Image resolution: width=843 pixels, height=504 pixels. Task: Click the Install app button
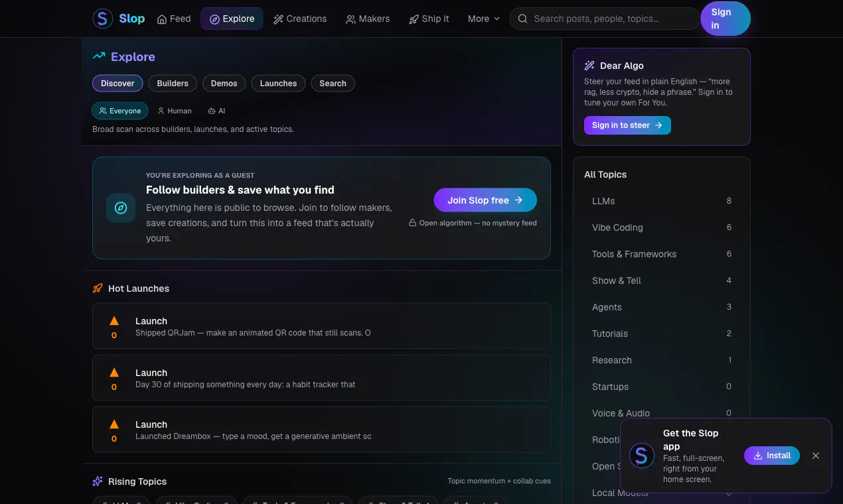coord(772,456)
